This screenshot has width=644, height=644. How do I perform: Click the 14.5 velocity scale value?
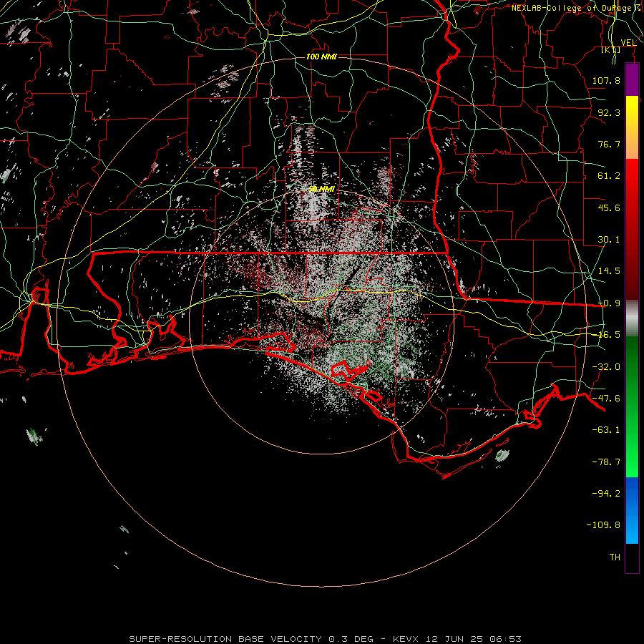(609, 271)
